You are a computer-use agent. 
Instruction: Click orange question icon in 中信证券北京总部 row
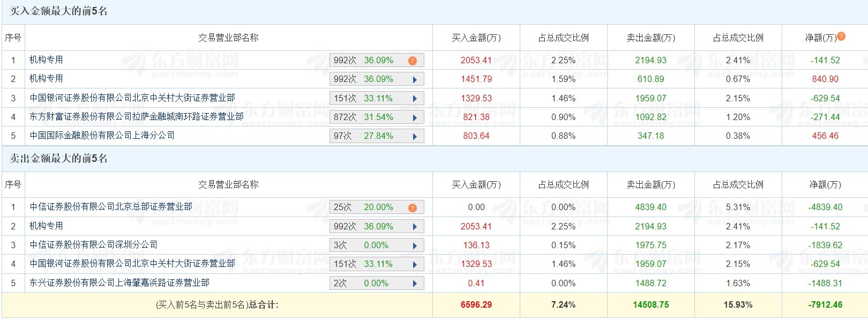(x=413, y=208)
